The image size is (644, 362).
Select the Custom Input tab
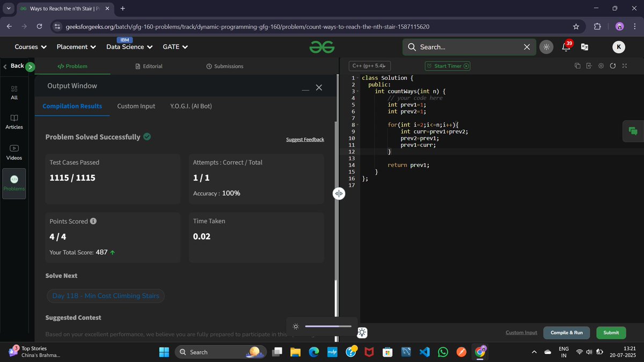pos(136,106)
